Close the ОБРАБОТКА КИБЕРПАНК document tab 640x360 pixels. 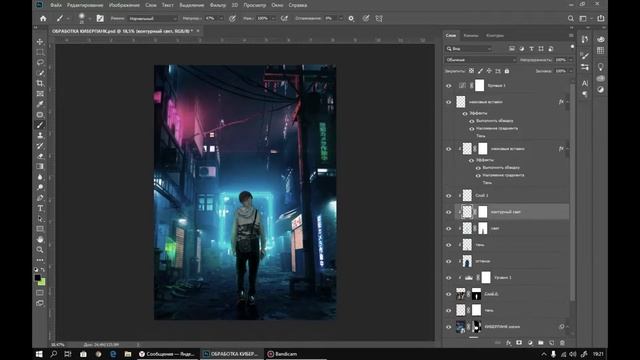click(198, 31)
